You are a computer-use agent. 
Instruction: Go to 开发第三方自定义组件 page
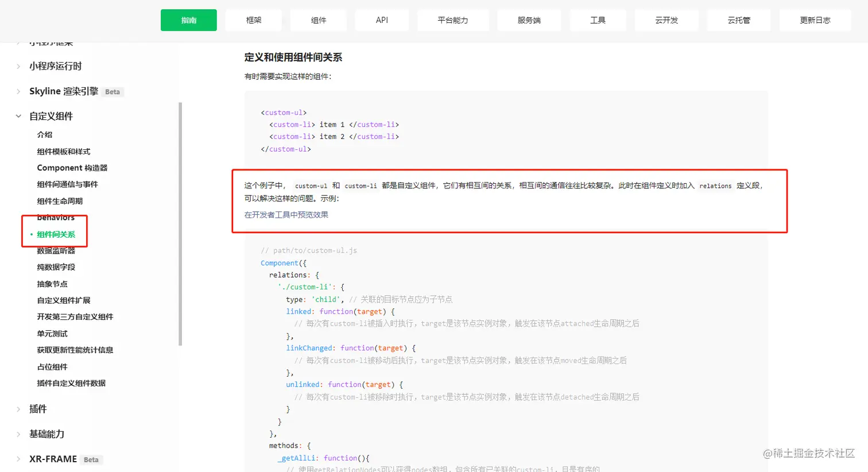(x=75, y=316)
